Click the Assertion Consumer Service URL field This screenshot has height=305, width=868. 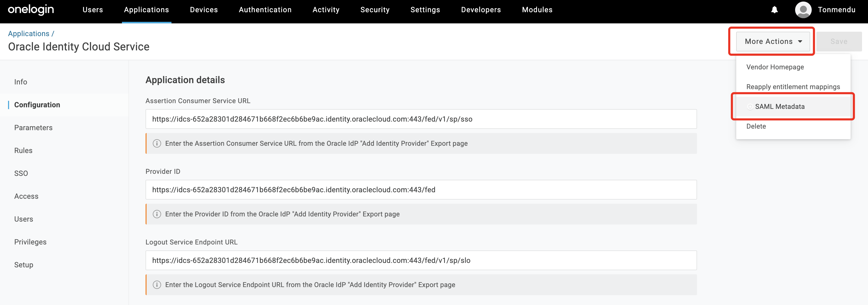[421, 119]
